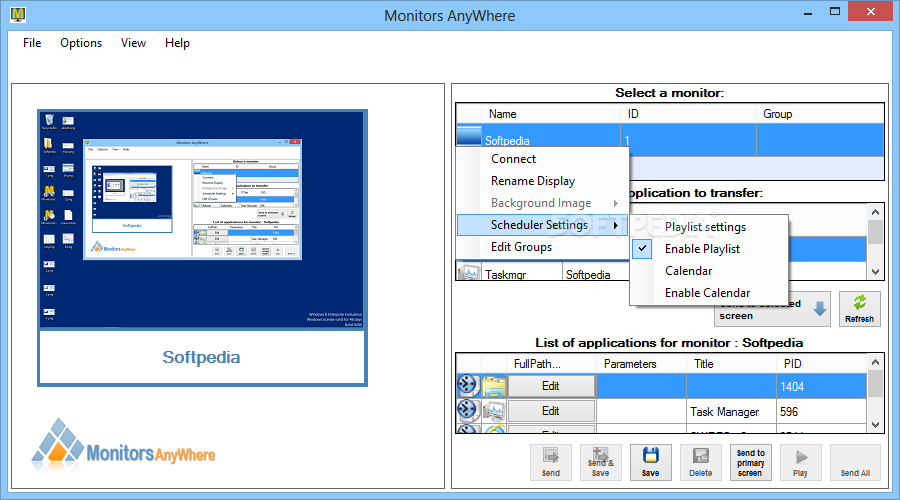This screenshot has width=900, height=500.
Task: Click the Send & Save button
Action: click(x=600, y=462)
